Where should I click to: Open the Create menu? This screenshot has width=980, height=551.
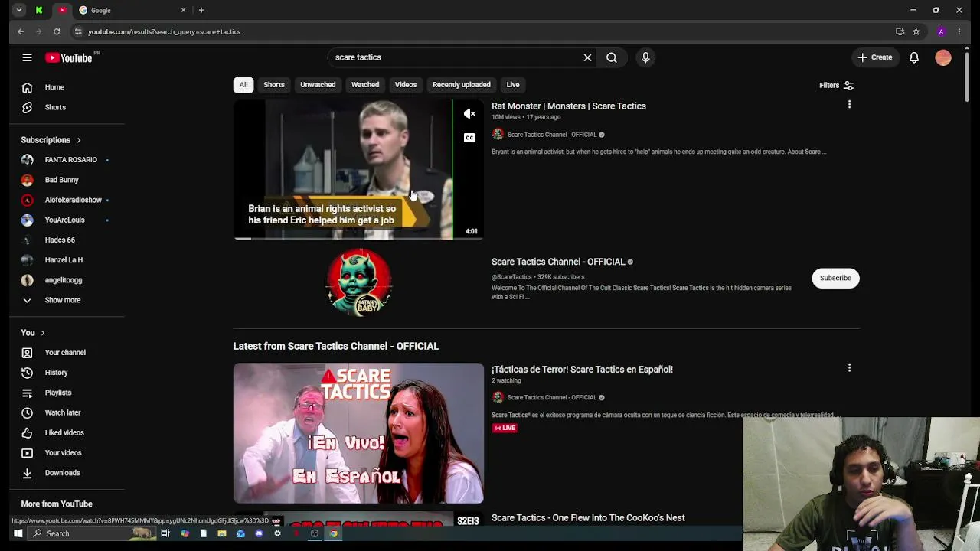(x=875, y=57)
